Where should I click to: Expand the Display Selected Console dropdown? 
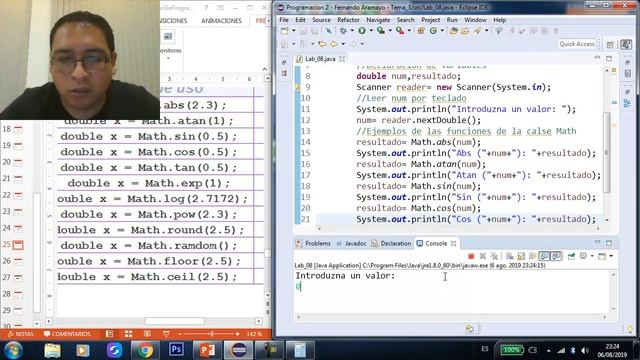[592, 256]
